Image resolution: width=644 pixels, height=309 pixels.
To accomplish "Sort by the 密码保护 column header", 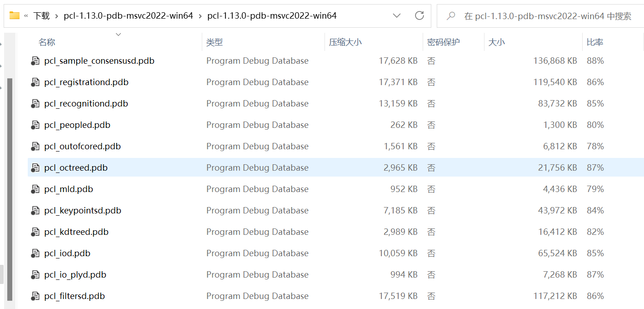I will [444, 42].
